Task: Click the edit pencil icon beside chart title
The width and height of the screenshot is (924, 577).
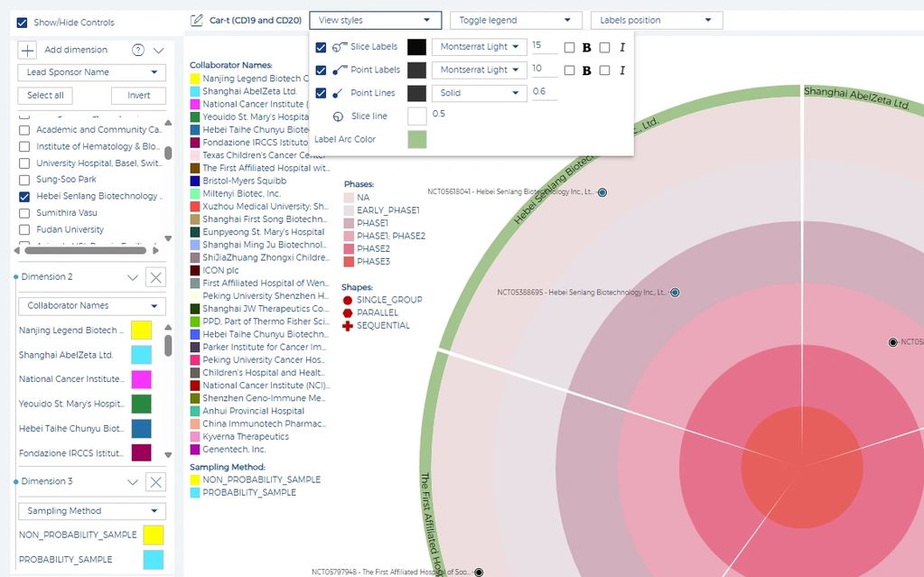Action: pos(197,20)
